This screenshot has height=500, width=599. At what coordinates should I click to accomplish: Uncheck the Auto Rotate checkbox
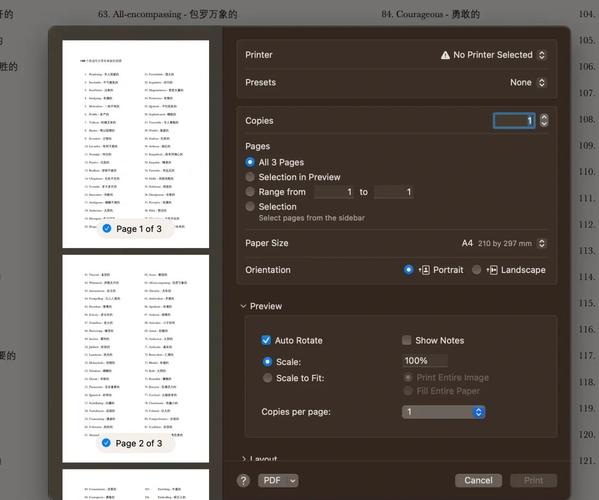tap(266, 340)
